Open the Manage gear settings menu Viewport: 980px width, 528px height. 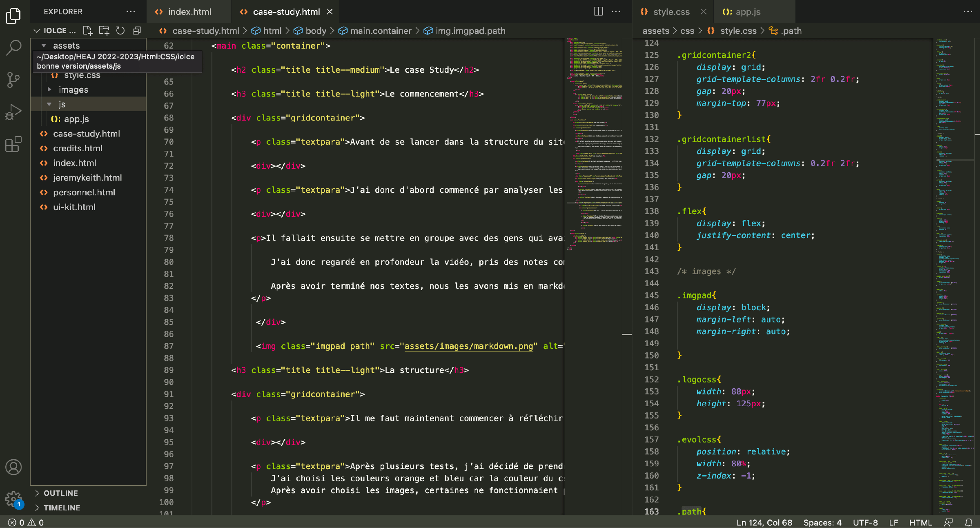[x=13, y=499]
